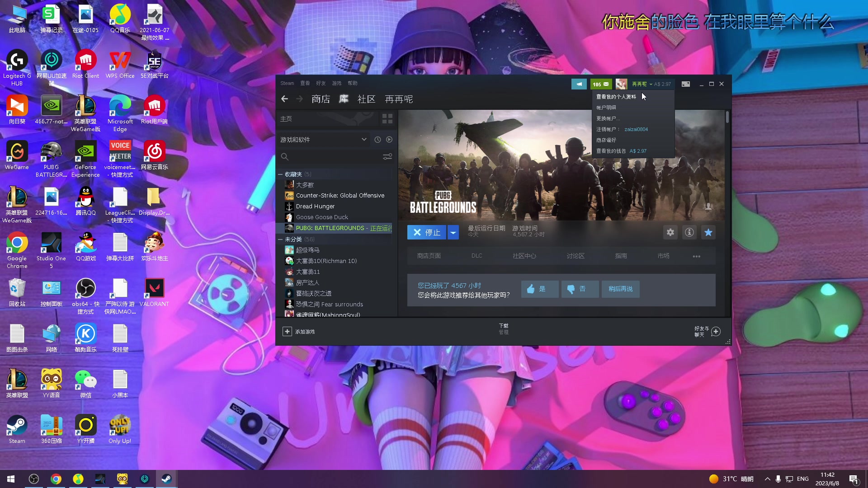Open PUBG 社区中心 link

tap(524, 256)
